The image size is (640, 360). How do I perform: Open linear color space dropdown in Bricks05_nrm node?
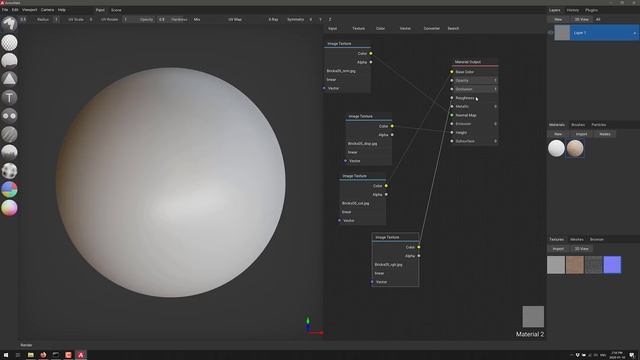347,80
